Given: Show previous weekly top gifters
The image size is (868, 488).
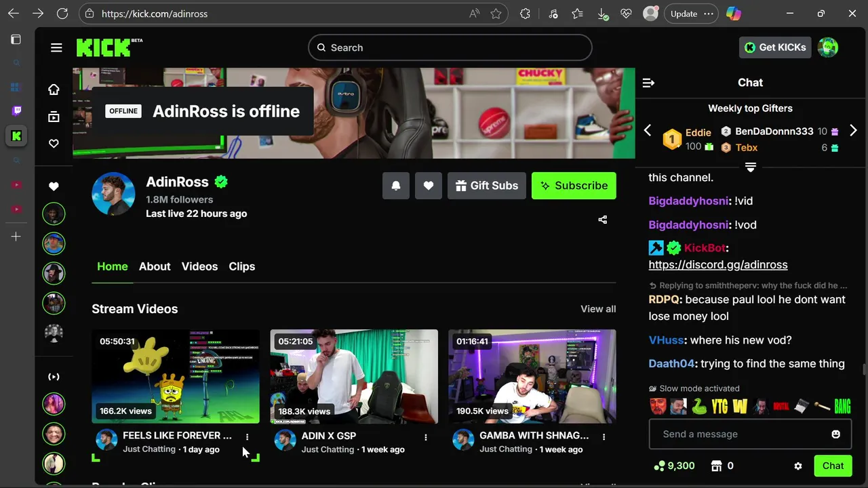Looking at the screenshot, I should tap(648, 131).
